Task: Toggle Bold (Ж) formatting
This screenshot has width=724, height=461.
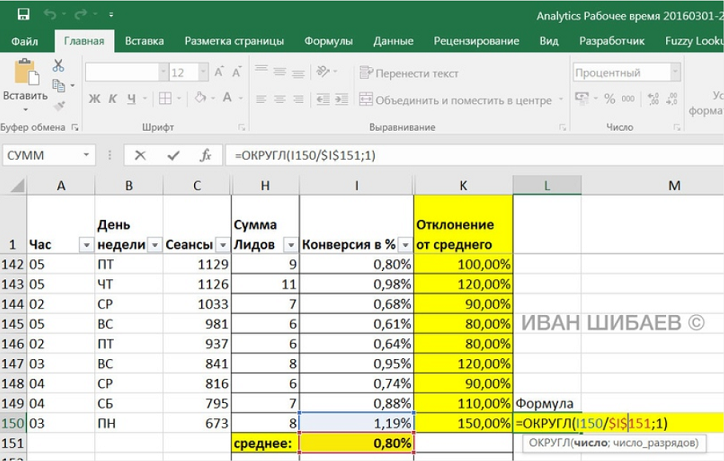Action: pyautogui.click(x=94, y=98)
